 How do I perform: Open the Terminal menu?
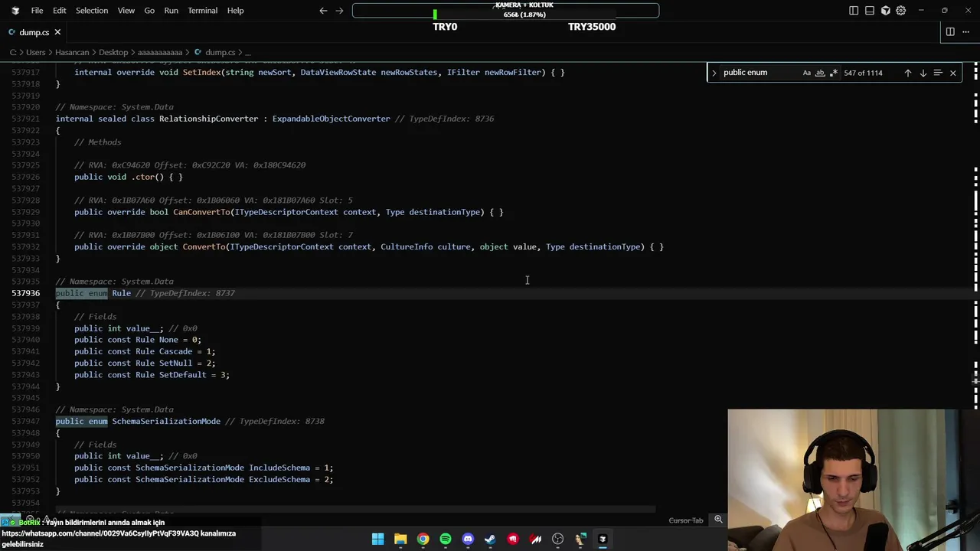203,11
